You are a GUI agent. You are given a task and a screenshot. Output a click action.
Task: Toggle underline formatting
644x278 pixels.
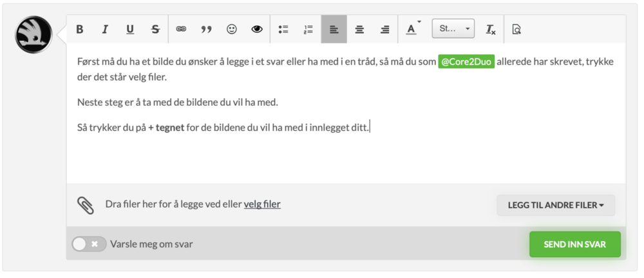tap(130, 29)
